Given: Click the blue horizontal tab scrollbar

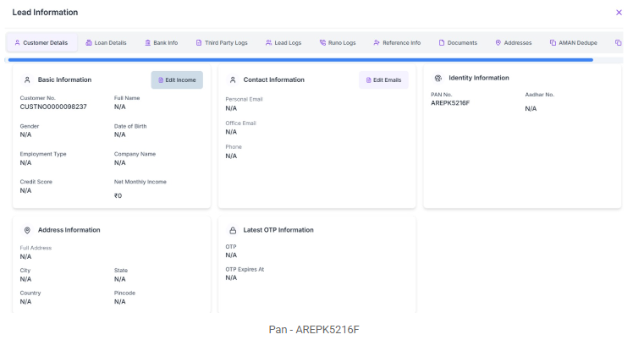Looking at the screenshot, I should [300, 60].
